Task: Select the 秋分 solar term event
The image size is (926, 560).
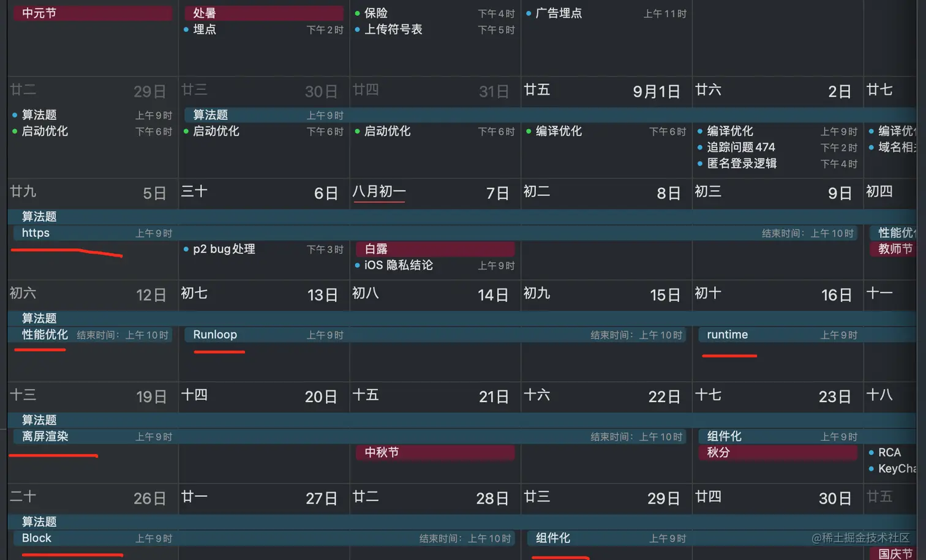Action: coord(777,452)
